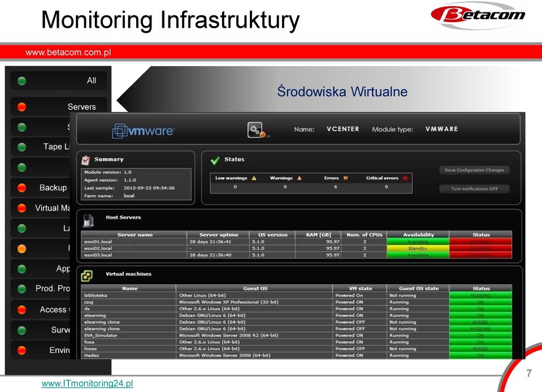Click the green status dot beside All

click(x=22, y=81)
